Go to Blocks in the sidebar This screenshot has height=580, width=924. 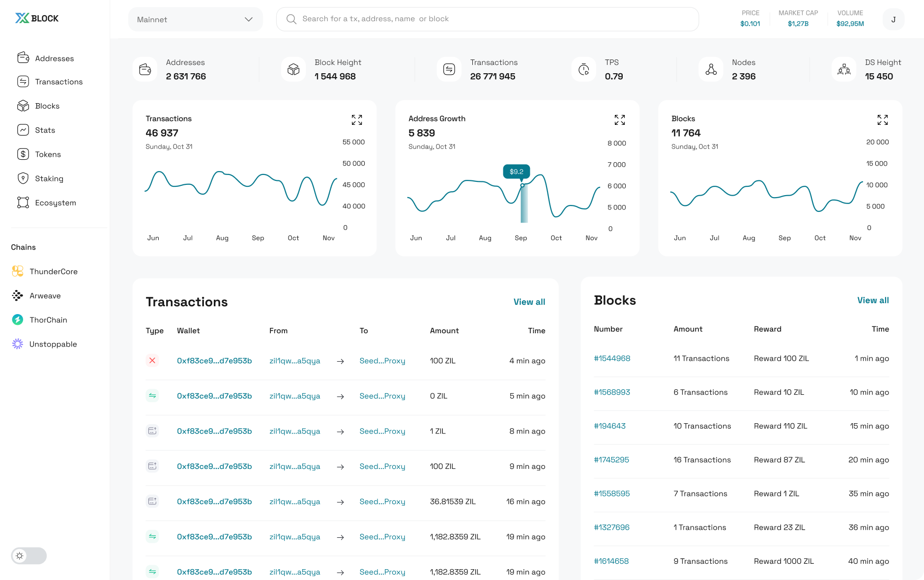click(x=38, y=106)
